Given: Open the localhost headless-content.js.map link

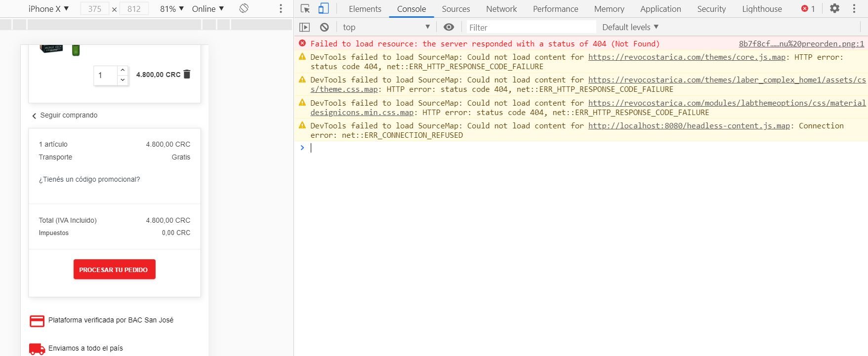Looking at the screenshot, I should click(x=689, y=125).
